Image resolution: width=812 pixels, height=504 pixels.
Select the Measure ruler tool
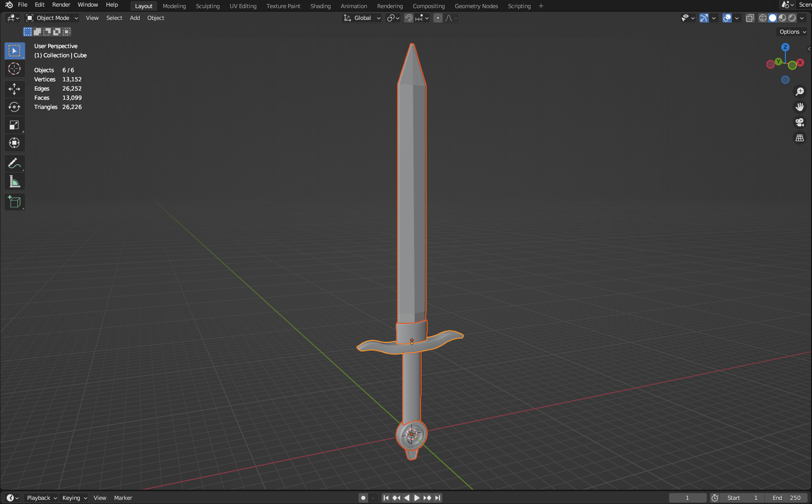pyautogui.click(x=14, y=182)
